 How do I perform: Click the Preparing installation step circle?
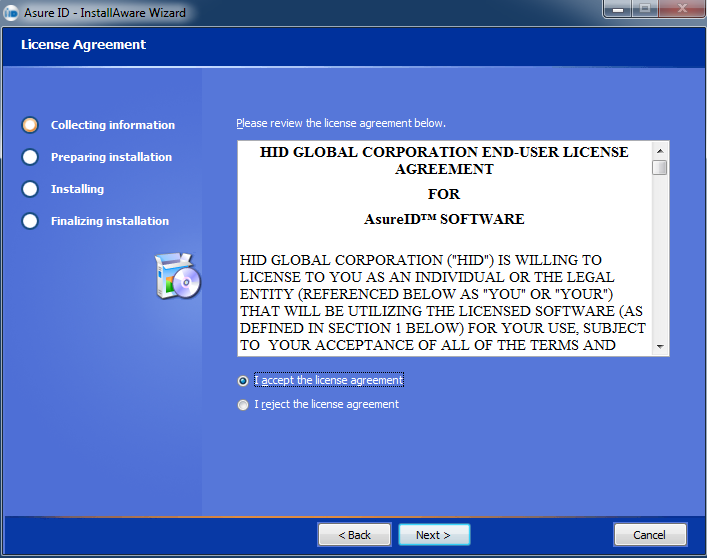[x=30, y=157]
